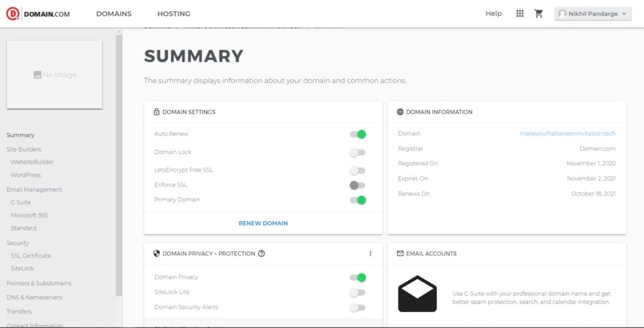Select Summary in the sidebar

(x=21, y=135)
